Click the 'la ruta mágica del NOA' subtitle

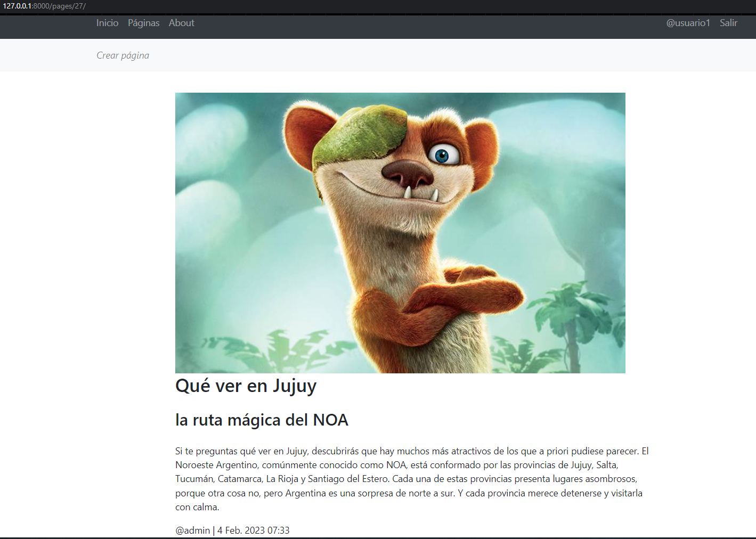[x=262, y=420]
